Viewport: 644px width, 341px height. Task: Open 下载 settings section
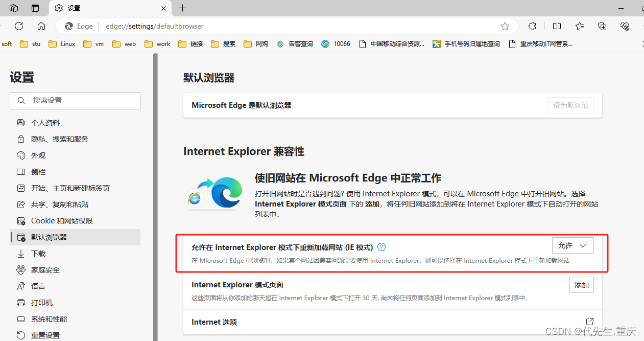[75, 254]
